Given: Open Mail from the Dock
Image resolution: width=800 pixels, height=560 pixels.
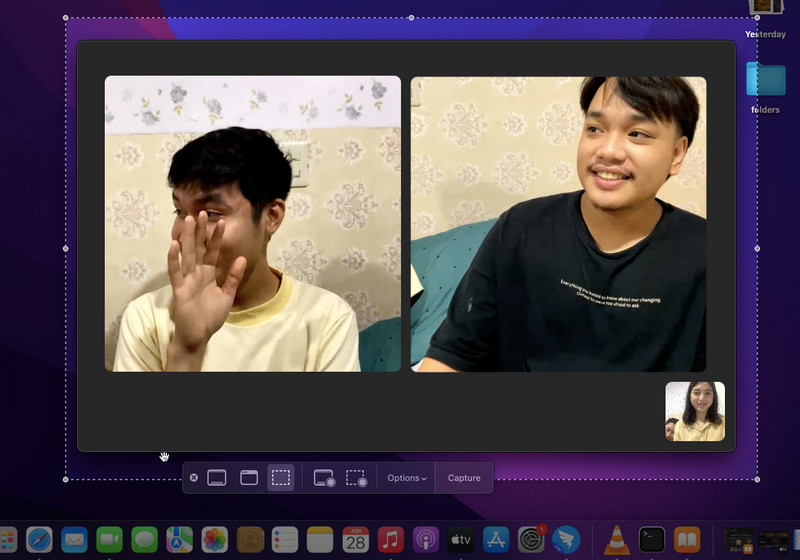Looking at the screenshot, I should click(74, 540).
